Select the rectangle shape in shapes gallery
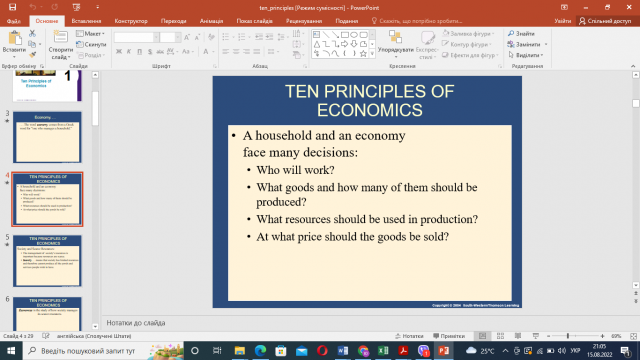 pyautogui.click(x=345, y=35)
